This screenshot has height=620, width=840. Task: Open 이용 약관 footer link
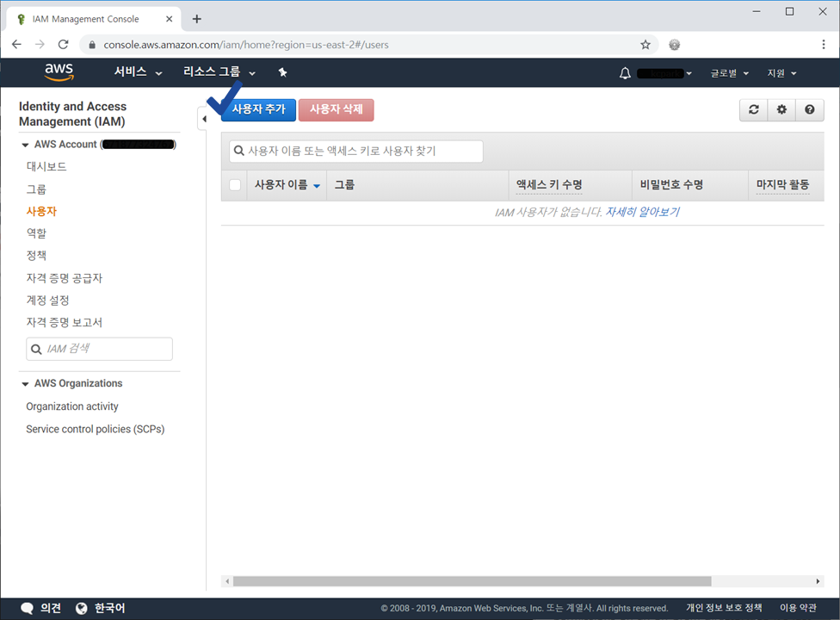tap(798, 608)
